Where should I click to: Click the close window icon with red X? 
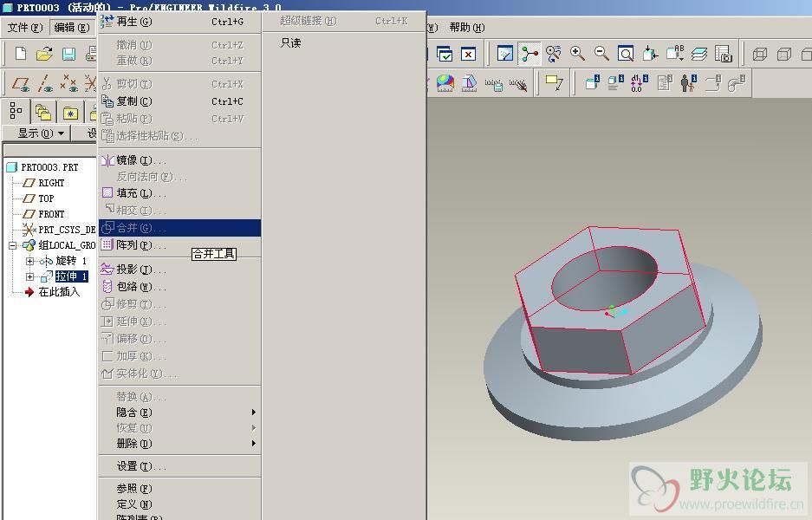point(468,54)
